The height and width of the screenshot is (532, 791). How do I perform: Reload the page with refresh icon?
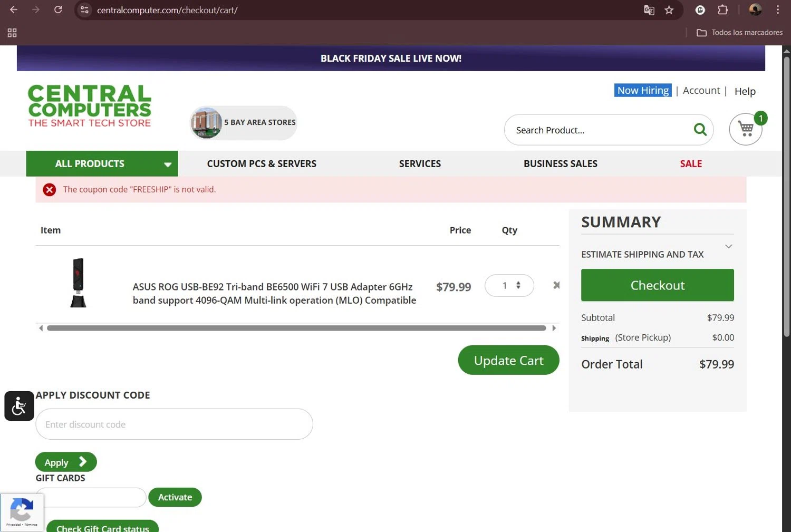(x=58, y=9)
